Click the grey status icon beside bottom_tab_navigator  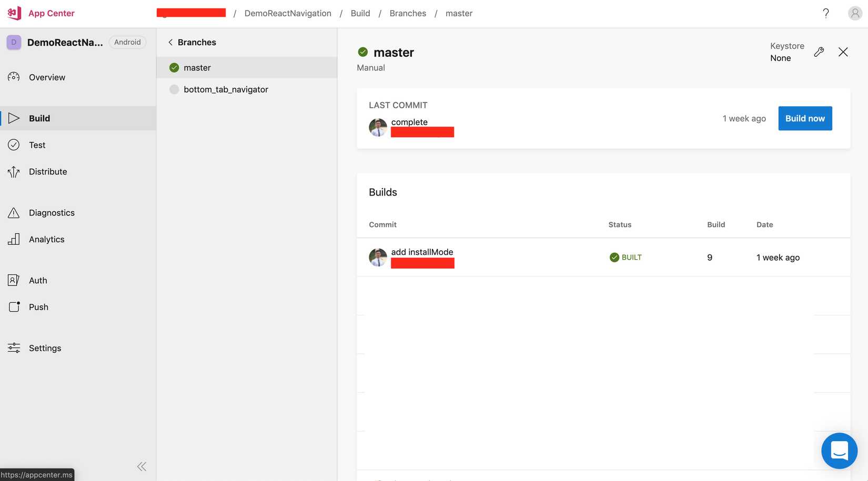tap(174, 89)
